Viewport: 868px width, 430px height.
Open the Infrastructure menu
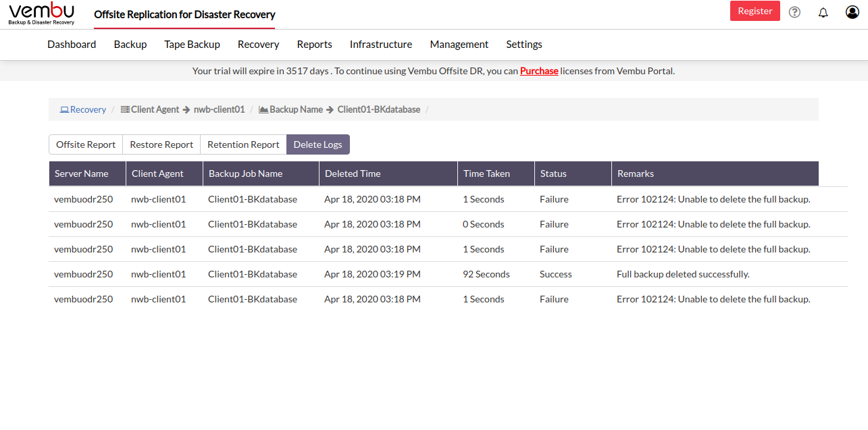point(381,45)
